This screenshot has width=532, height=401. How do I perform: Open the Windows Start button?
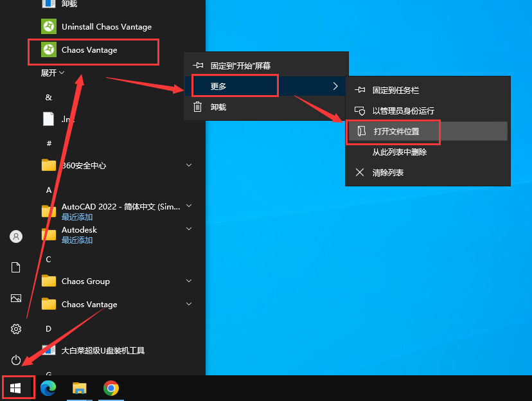tap(15, 388)
